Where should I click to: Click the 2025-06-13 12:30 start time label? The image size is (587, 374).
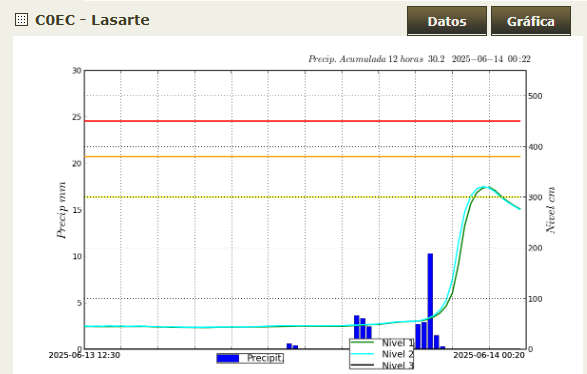point(84,355)
